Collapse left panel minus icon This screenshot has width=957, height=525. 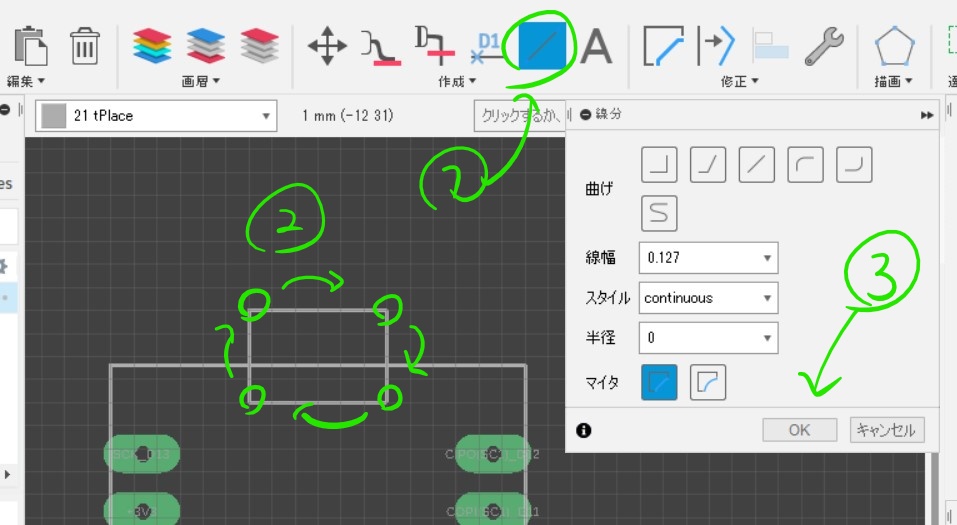point(5,110)
